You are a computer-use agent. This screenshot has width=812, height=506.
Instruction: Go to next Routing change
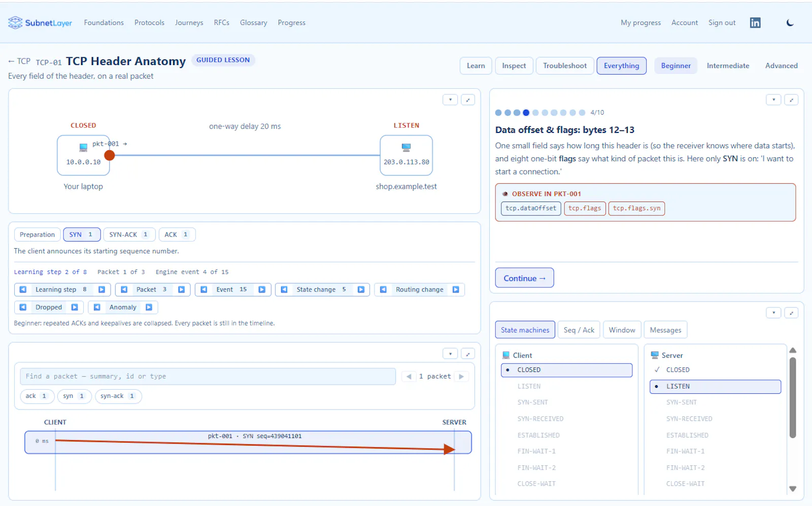click(456, 289)
